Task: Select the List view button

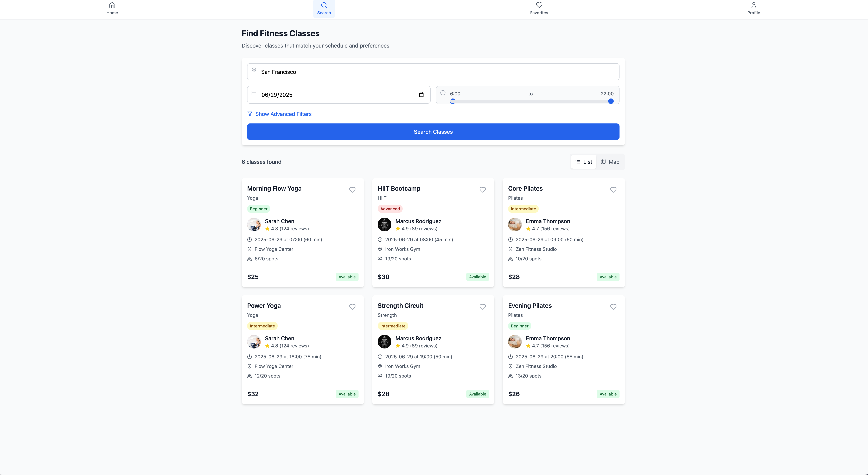Action: (584, 162)
